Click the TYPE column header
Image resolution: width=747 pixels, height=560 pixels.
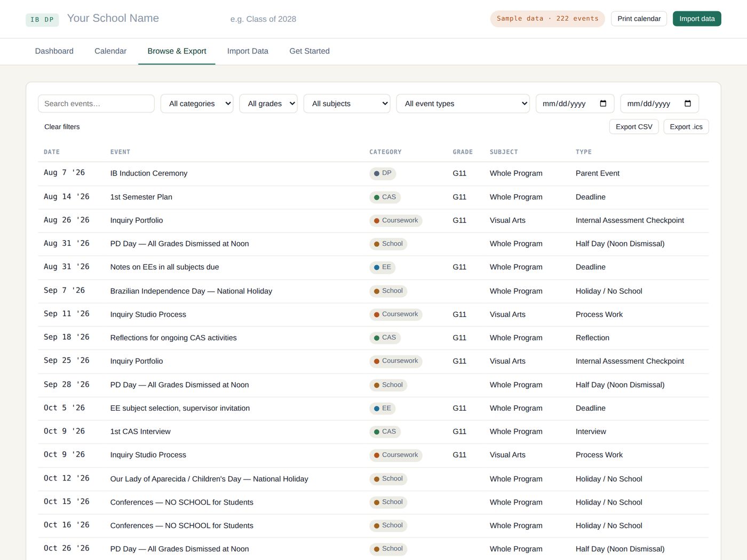click(x=584, y=152)
